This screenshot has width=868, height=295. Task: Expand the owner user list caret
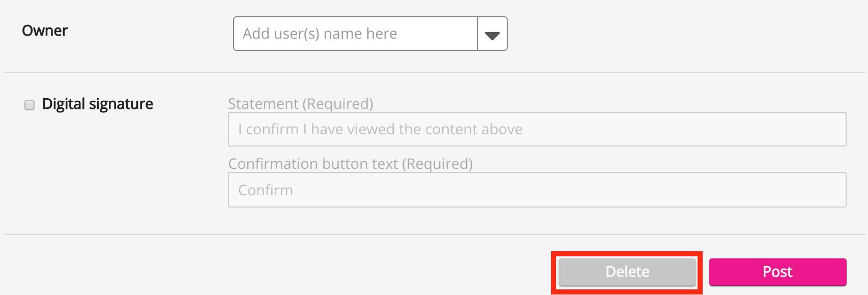492,34
